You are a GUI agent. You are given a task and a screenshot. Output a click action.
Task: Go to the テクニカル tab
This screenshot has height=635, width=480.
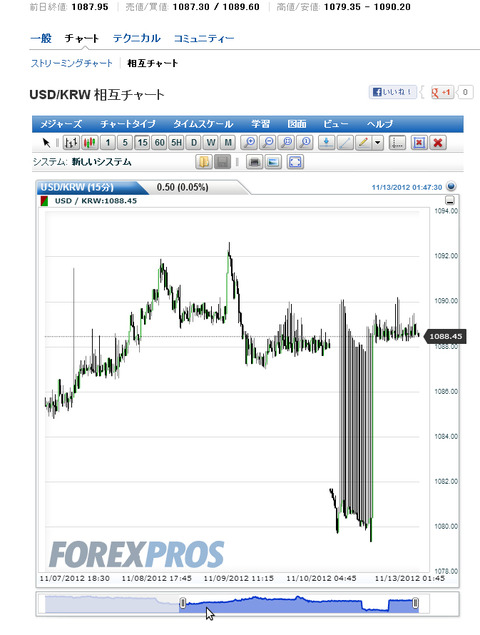(x=137, y=38)
